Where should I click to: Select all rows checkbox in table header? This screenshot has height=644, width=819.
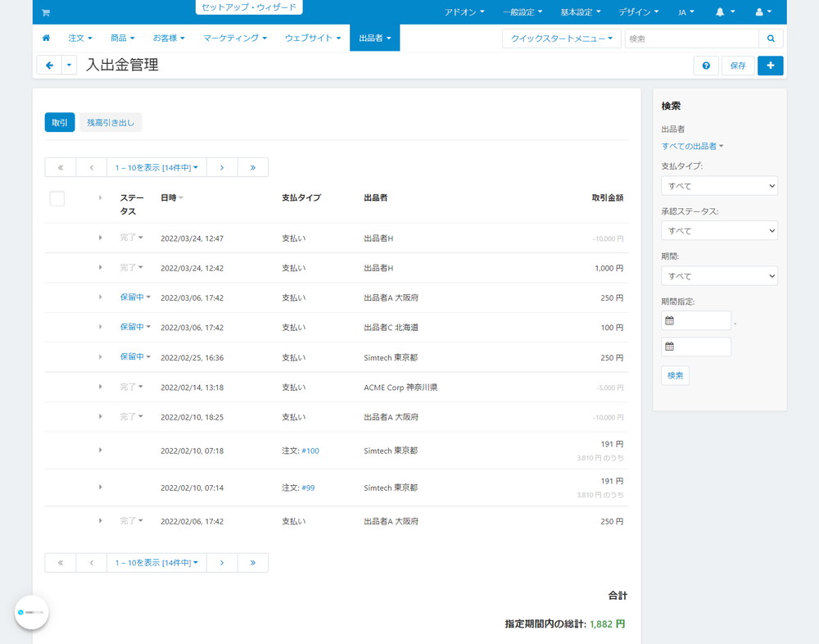(x=57, y=198)
